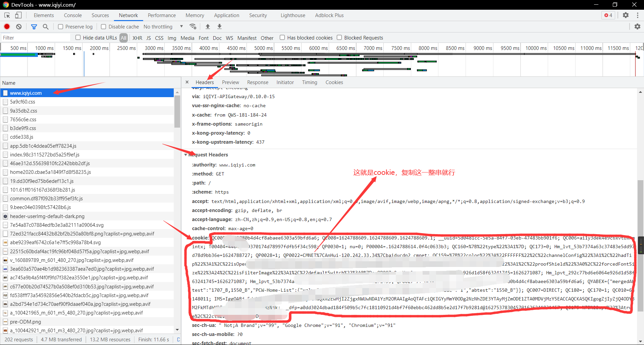The height and width of the screenshot is (345, 644).
Task: Open DevTools more options three-dot menu
Action: (638, 15)
